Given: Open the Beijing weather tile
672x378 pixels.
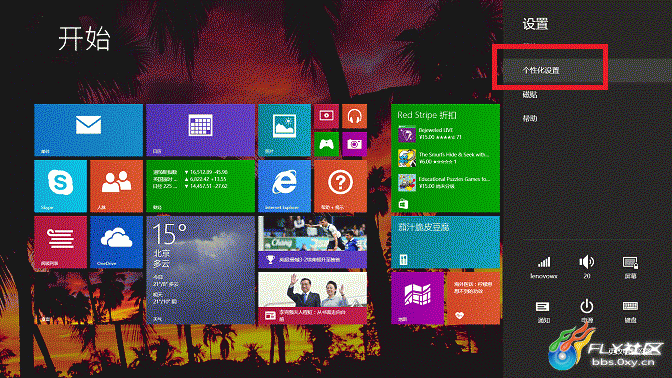Looking at the screenshot, I should point(200,270).
